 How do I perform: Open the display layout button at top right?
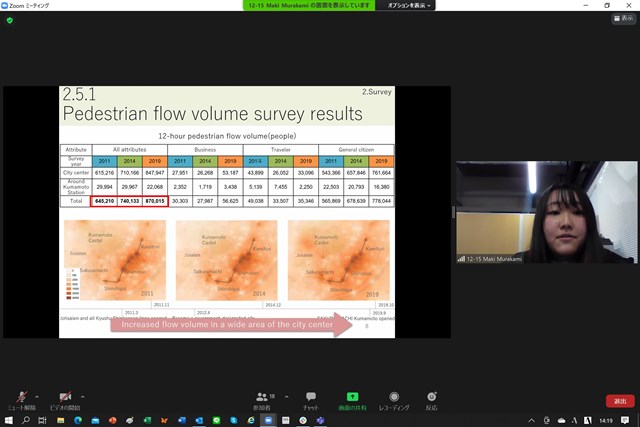pyautogui.click(x=622, y=21)
